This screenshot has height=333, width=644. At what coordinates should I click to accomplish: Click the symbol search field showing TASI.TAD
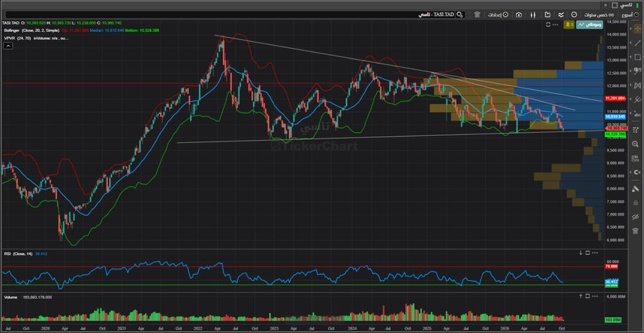pyautogui.click(x=230, y=15)
